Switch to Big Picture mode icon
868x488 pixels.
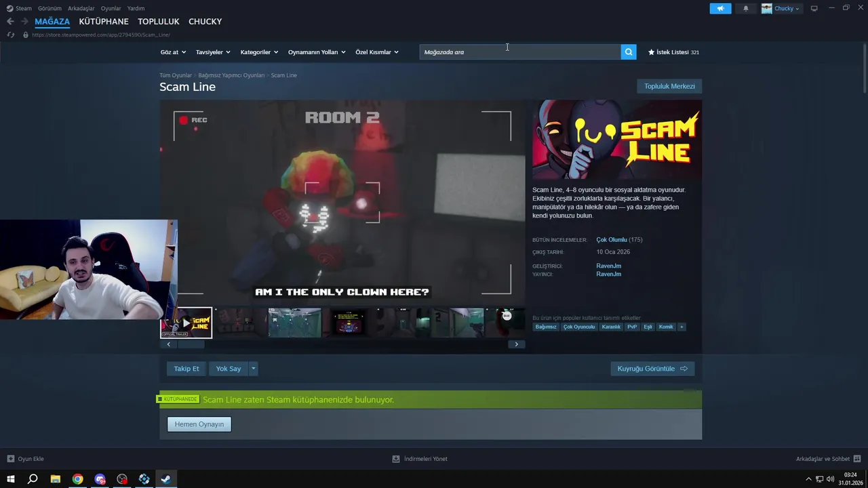coord(814,8)
